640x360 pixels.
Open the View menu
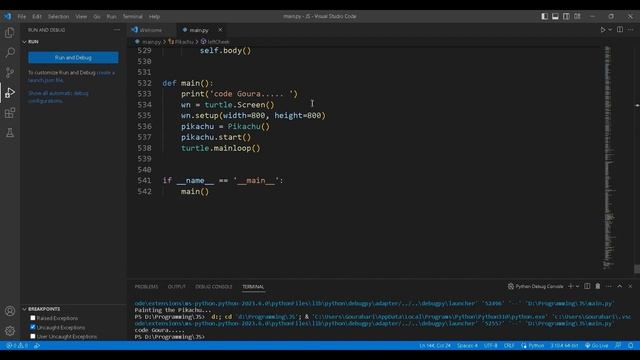[81, 16]
